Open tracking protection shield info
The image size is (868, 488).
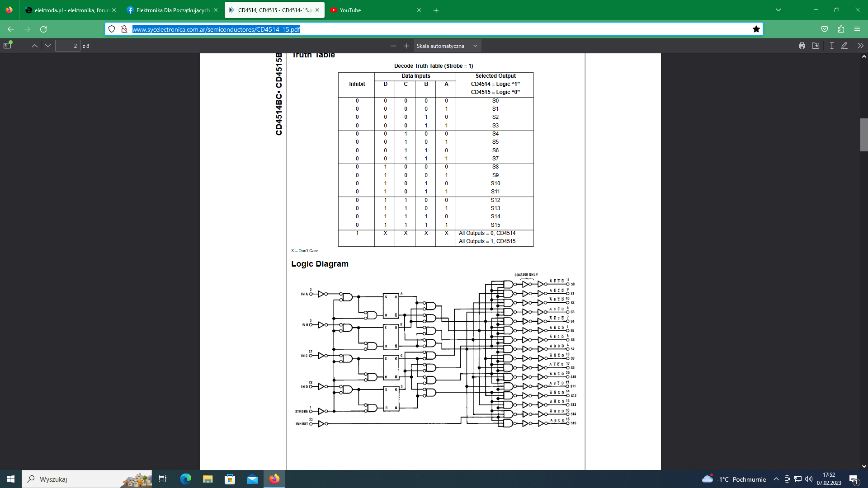pyautogui.click(x=112, y=29)
